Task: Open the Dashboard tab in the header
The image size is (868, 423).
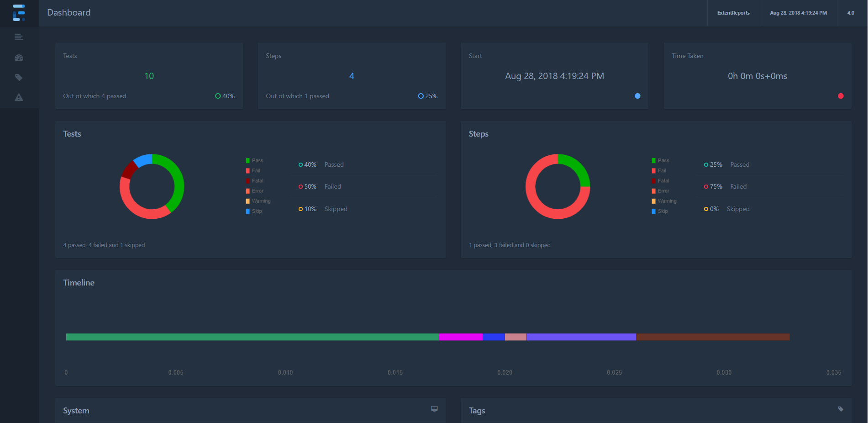Action: coord(68,12)
